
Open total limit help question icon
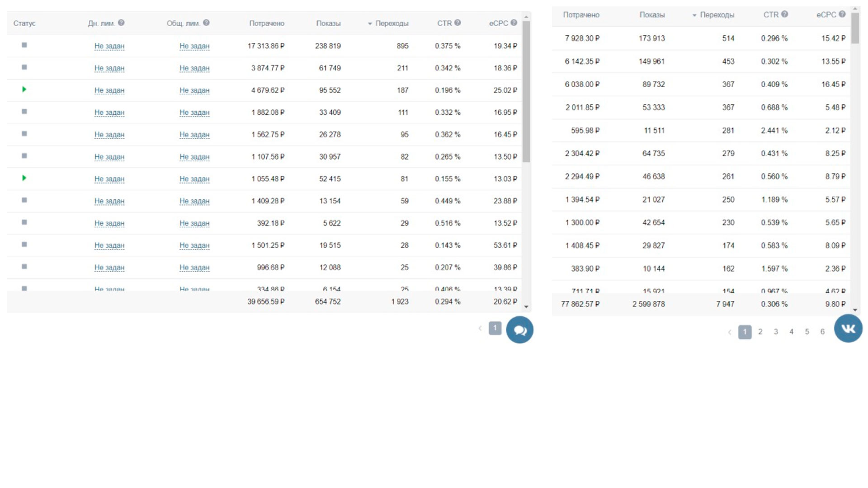(x=206, y=23)
